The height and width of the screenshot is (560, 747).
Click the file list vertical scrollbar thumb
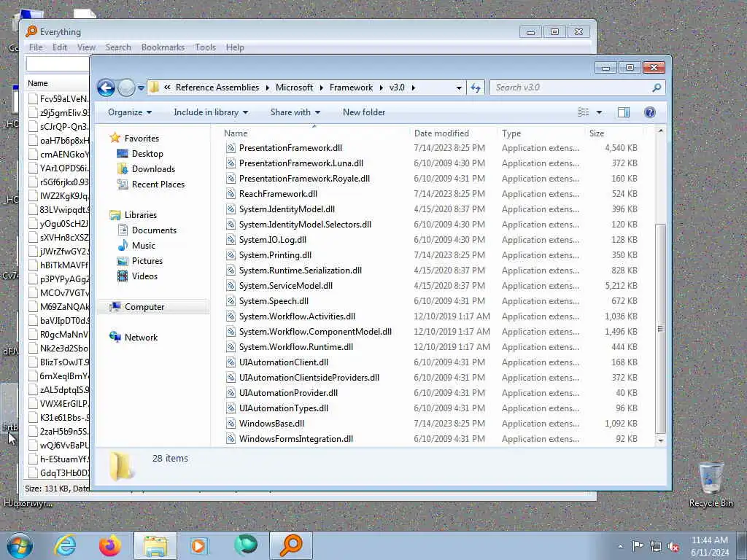tap(660, 329)
